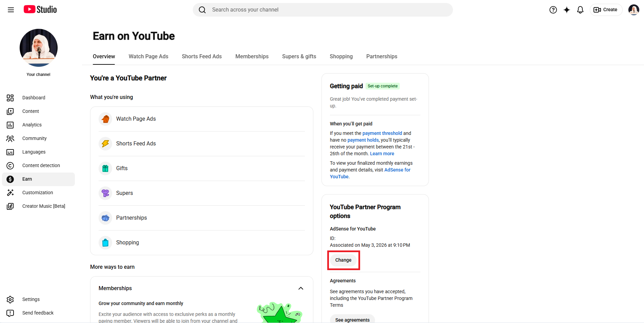This screenshot has height=323, width=644.
Task: Open the account avatar menu
Action: (x=633, y=10)
